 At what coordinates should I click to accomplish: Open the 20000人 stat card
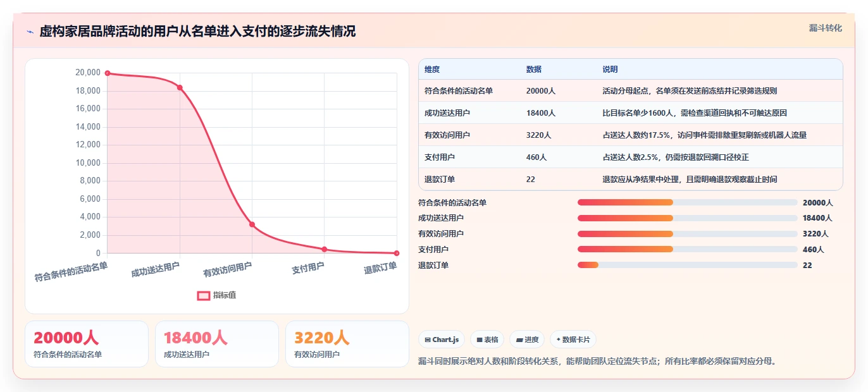tap(87, 344)
